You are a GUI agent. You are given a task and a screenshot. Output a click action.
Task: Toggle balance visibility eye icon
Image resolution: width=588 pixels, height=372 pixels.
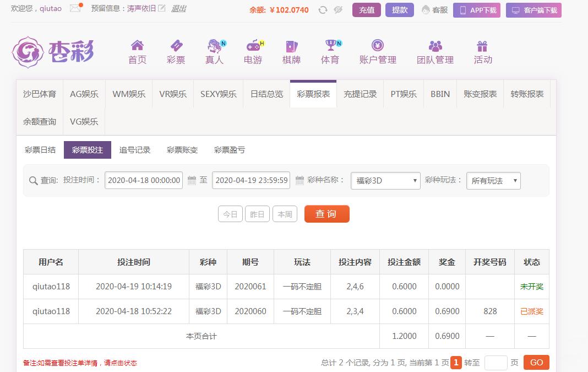pyautogui.click(x=338, y=10)
